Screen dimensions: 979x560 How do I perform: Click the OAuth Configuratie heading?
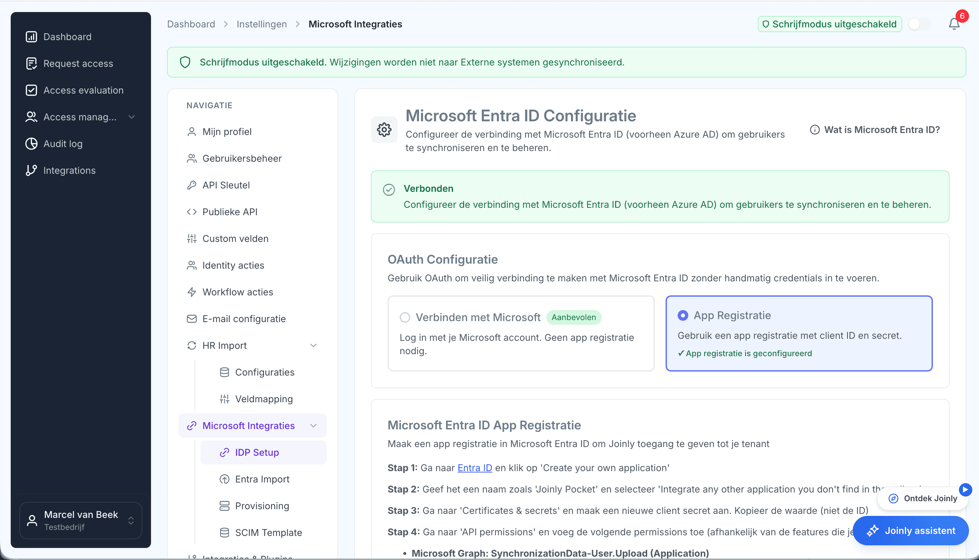tap(443, 260)
